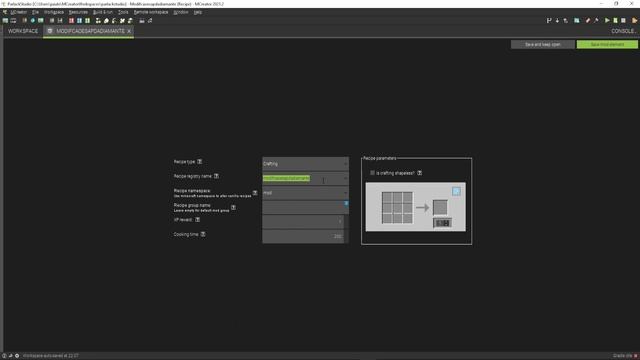Viewport: 640px width, 360px height.
Task: Select the top-left crafting grid slot
Action: coord(387,198)
